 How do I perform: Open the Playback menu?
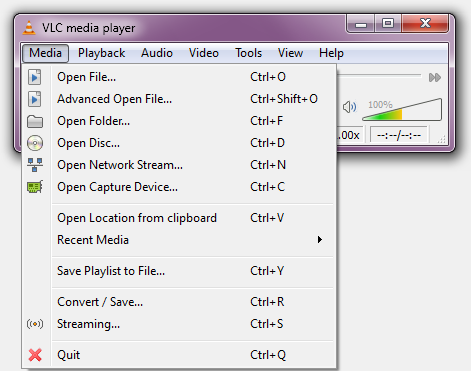coord(101,53)
